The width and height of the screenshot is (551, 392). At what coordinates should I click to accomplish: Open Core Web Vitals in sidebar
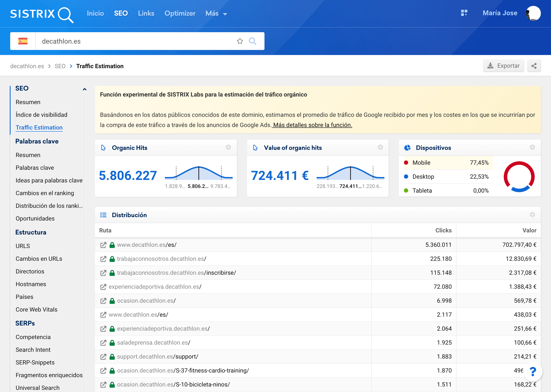pos(36,309)
